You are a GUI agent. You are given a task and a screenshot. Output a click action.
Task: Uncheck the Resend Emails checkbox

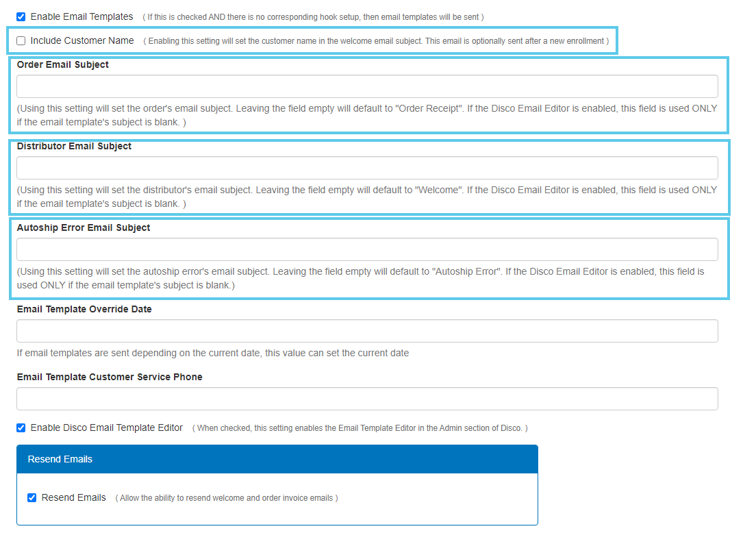tap(32, 498)
